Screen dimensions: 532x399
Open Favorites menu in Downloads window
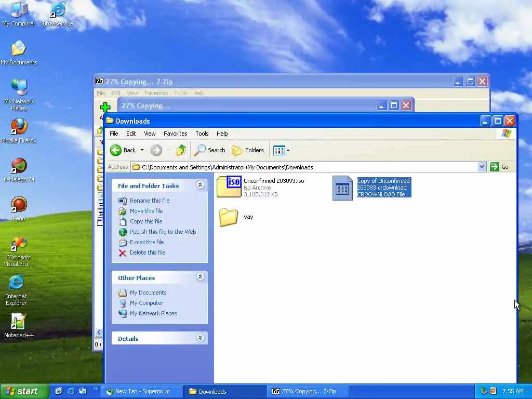point(176,134)
